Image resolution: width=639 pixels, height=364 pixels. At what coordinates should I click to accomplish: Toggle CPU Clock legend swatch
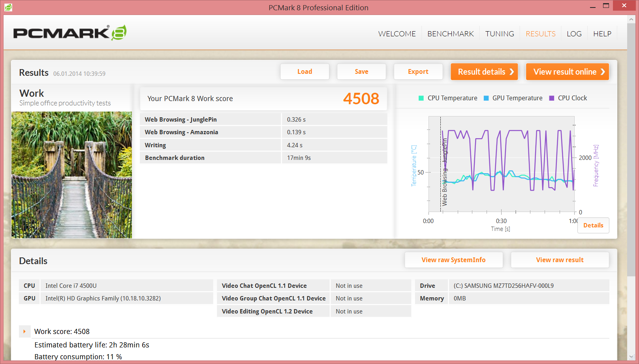pyautogui.click(x=552, y=98)
